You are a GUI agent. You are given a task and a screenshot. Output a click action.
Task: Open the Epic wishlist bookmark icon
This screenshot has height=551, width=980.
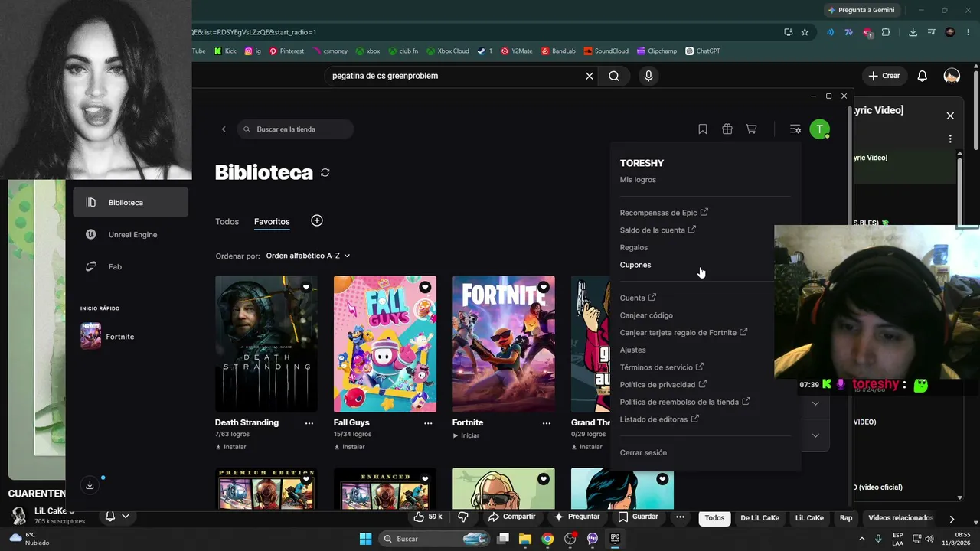pos(703,129)
